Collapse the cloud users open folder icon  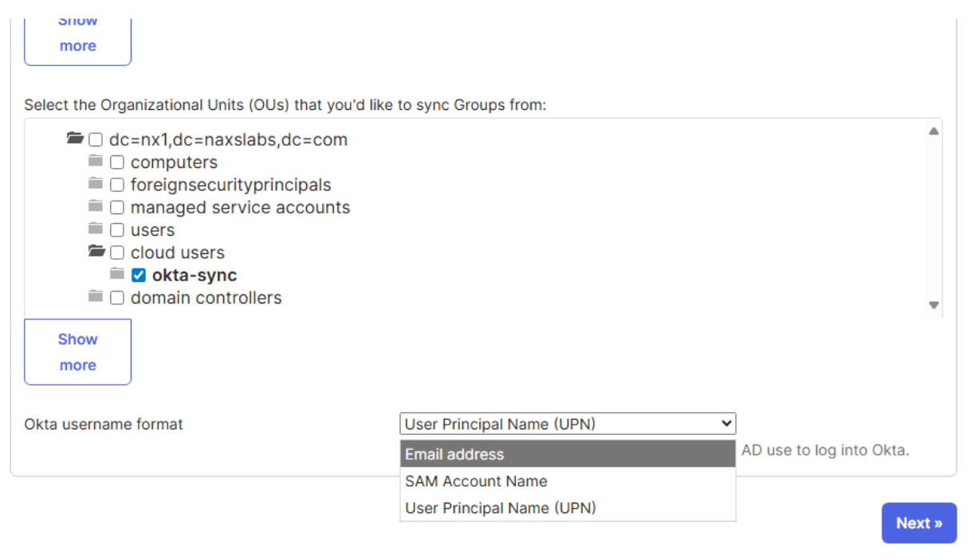click(x=96, y=251)
